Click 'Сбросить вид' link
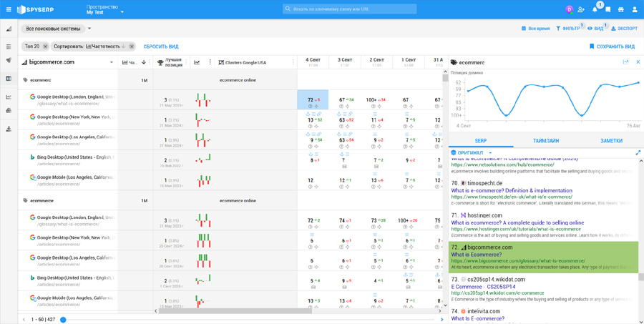 coord(161,46)
